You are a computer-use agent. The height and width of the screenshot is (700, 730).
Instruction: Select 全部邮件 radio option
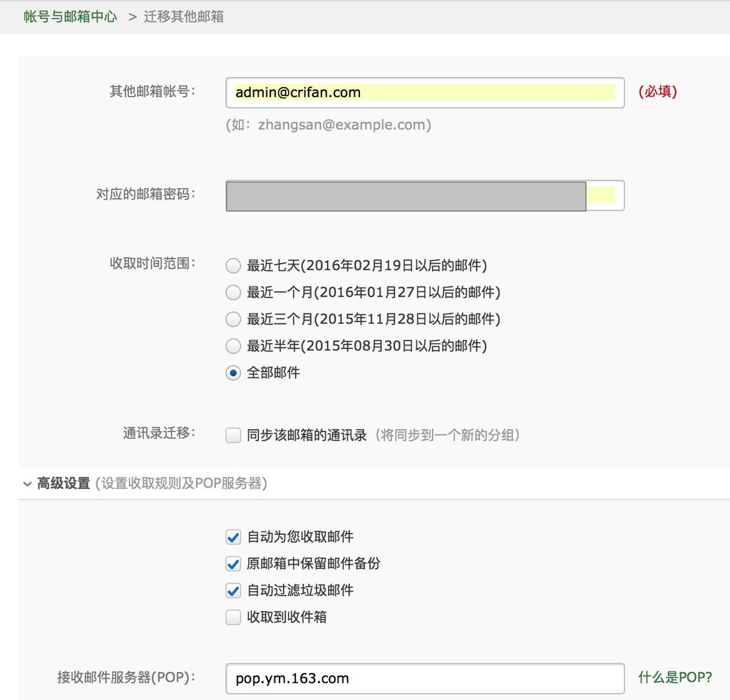pos(233,373)
